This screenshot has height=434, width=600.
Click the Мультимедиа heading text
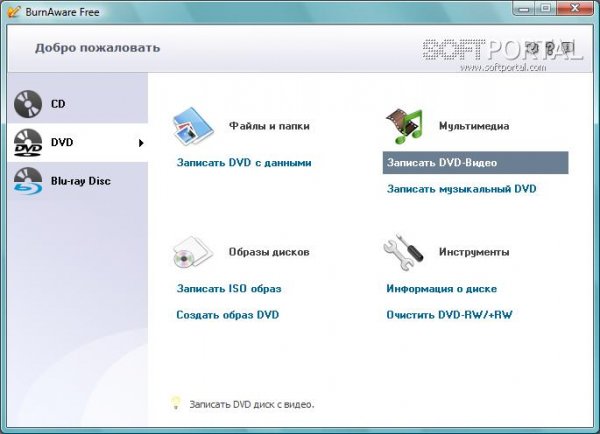474,126
